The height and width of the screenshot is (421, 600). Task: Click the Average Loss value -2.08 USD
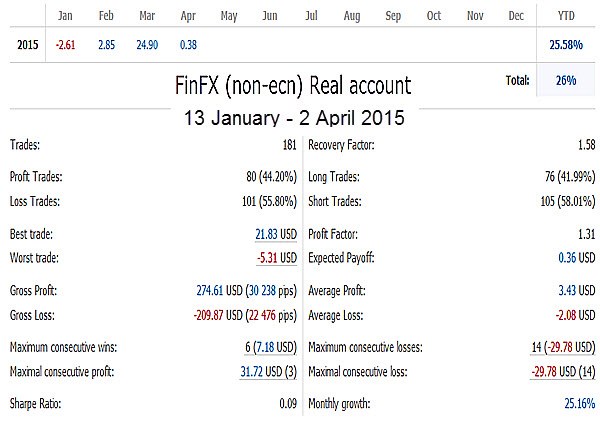576,315
